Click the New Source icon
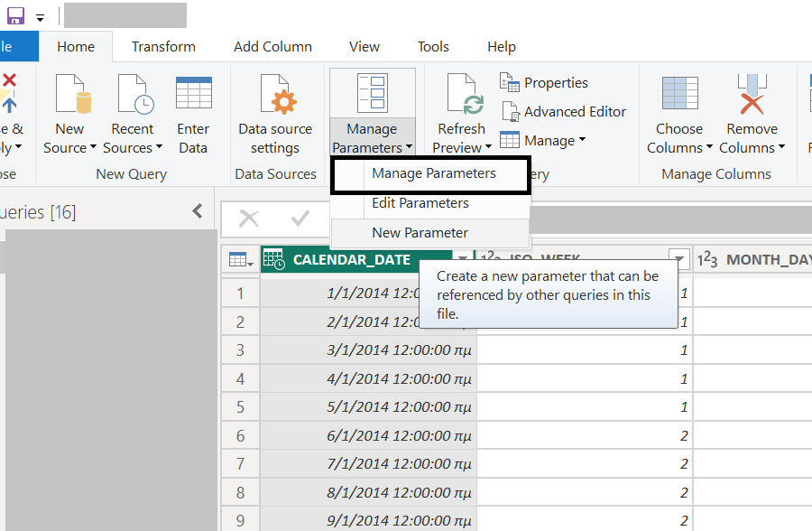 [x=73, y=94]
